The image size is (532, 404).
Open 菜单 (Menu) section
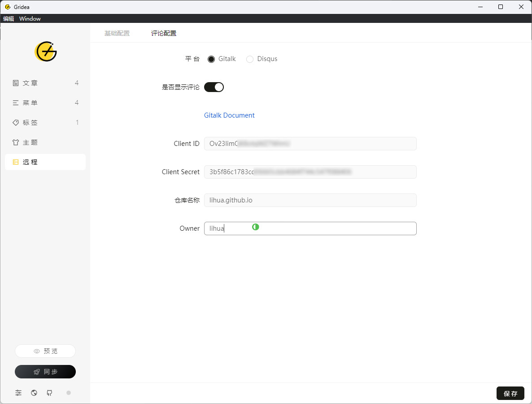(x=45, y=103)
